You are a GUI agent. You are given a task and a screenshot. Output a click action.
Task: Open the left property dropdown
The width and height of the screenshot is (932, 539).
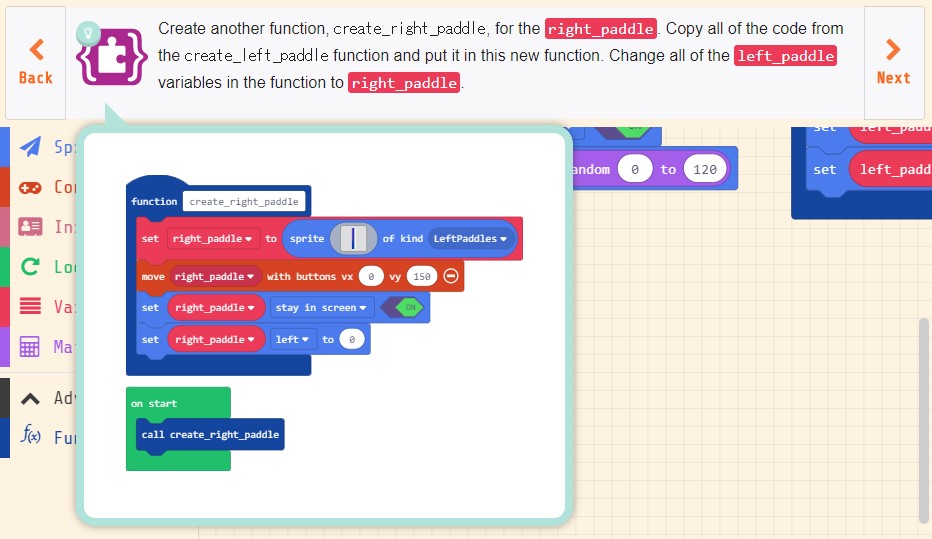click(x=292, y=339)
